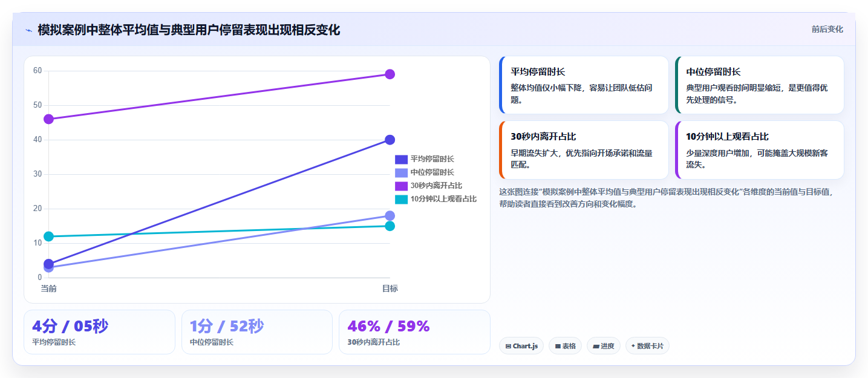Click the 平均停留时长 point at value 40
The width and height of the screenshot is (868, 378).
coord(390,140)
